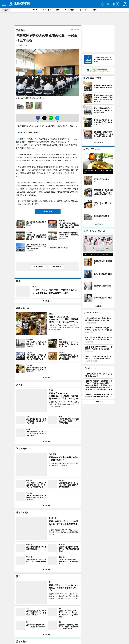Open コミュニティーFM「FM DAMONO」 article
This screenshot has width=129, height=644.
click(64, 560)
